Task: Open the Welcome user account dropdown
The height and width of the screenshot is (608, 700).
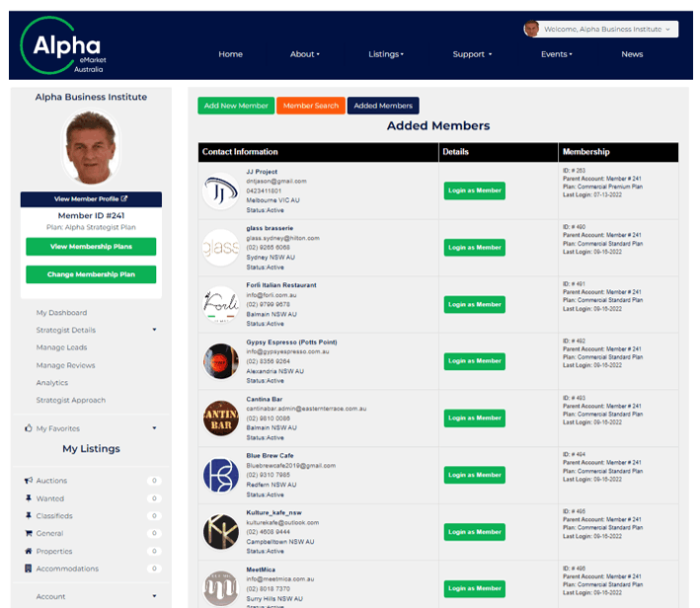Action: [600, 30]
